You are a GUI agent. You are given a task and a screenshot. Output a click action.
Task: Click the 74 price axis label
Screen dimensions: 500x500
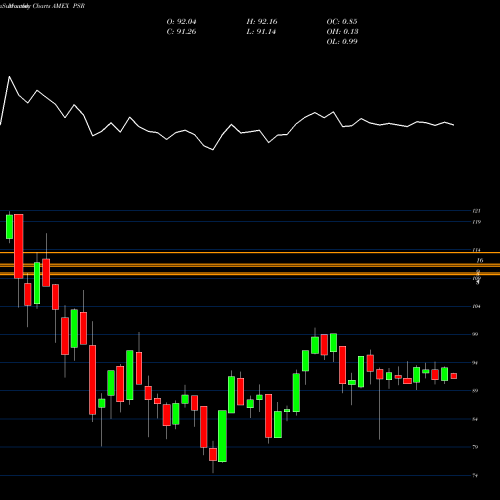(x=476, y=476)
